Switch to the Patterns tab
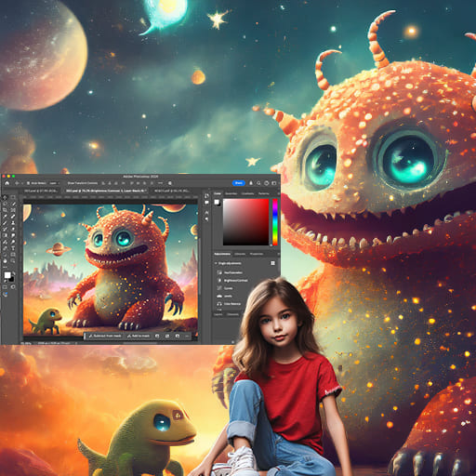476x476 pixels. click(264, 193)
